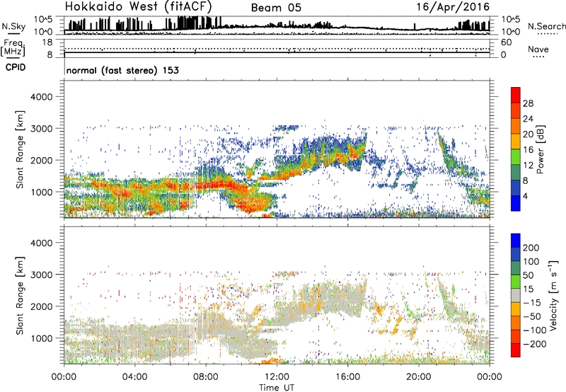This screenshot has width=566, height=392.
Task: Click the left '10^5' noise axis tick
Action: click(43, 20)
